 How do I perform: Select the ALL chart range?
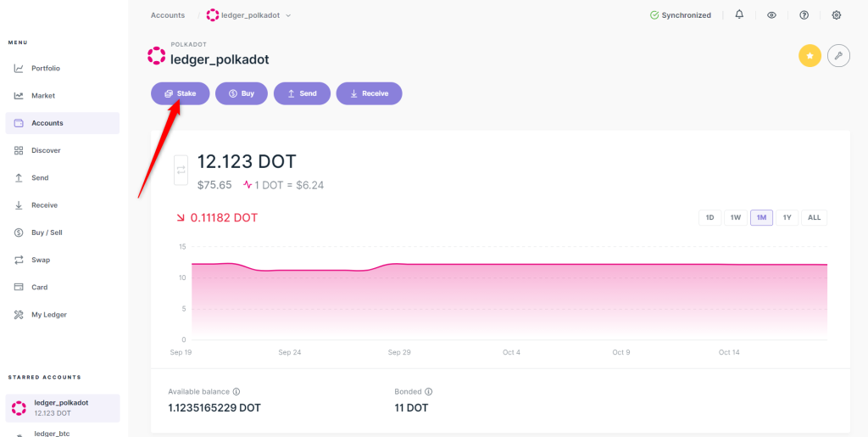814,217
